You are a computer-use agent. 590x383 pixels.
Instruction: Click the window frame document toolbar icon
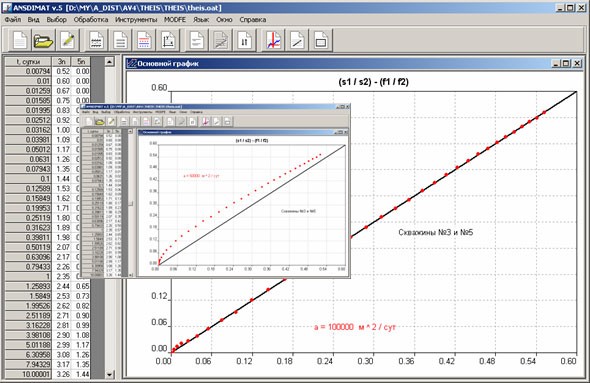click(321, 40)
